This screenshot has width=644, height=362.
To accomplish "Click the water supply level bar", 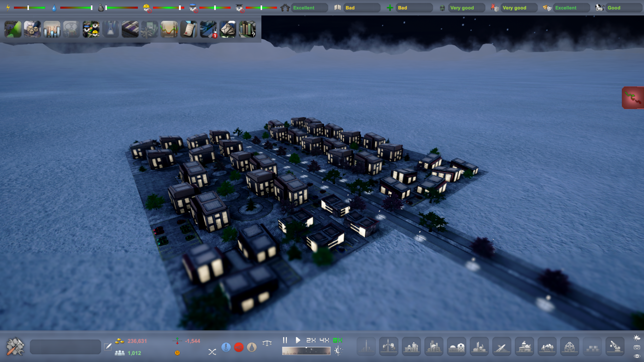I will [x=76, y=8].
